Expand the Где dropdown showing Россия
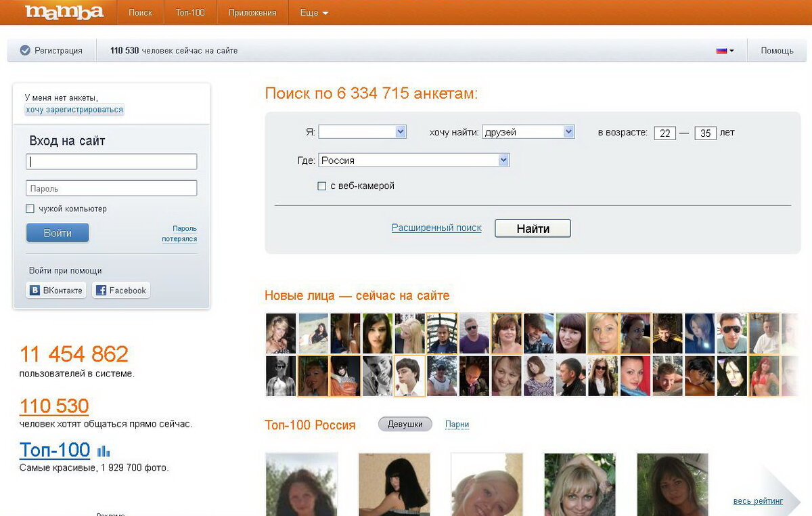Screen dimensions: 812x516 coord(414,159)
